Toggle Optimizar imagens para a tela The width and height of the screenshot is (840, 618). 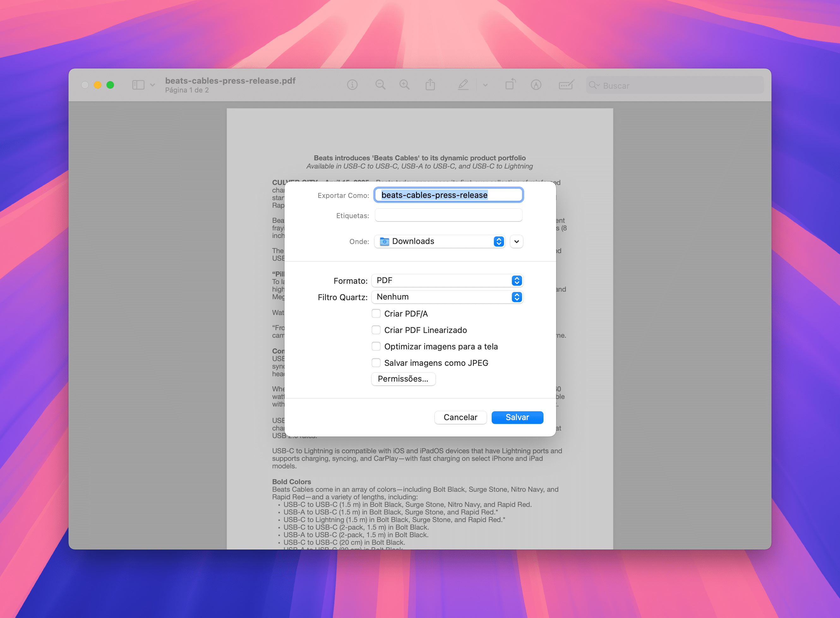[x=376, y=347]
